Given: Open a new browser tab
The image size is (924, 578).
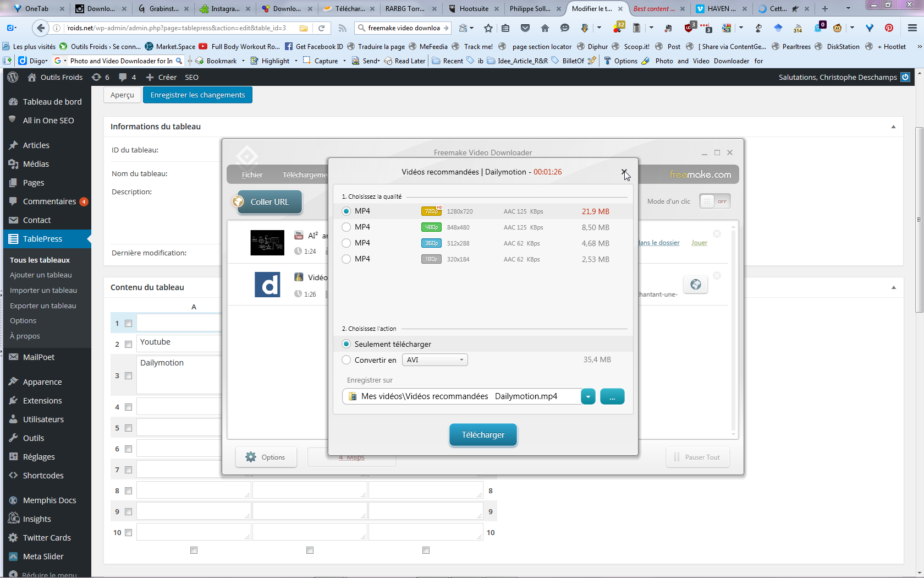Looking at the screenshot, I should tap(824, 9).
